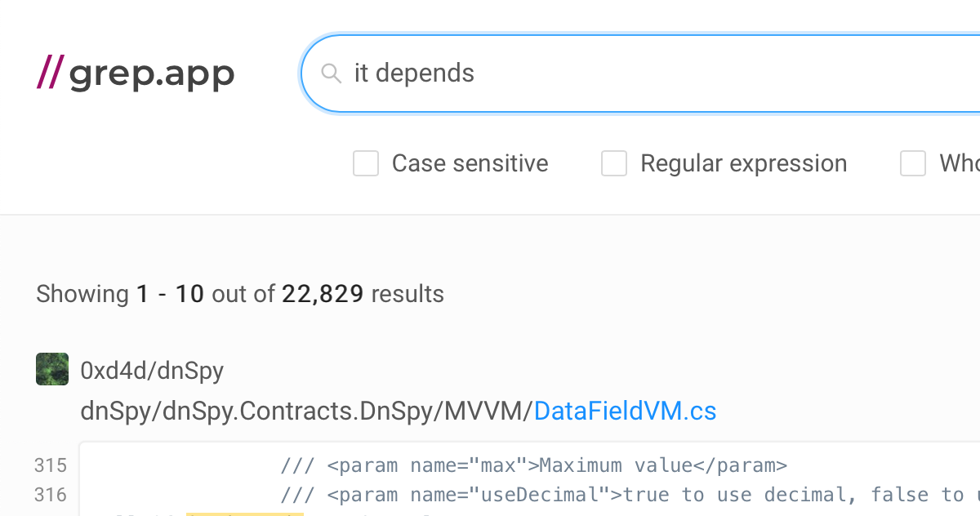
Task: Focus the 'it depends' search field
Action: tap(641, 73)
